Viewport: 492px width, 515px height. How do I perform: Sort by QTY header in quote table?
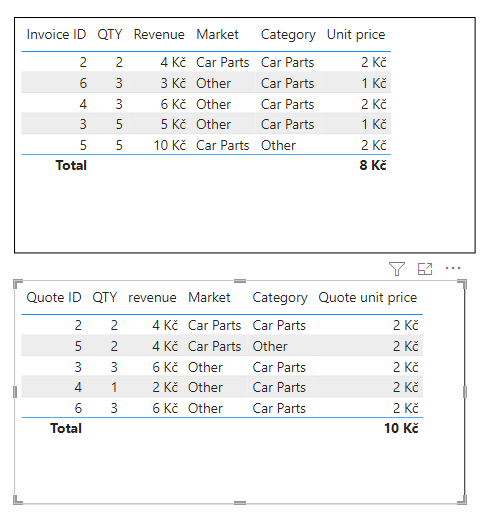(105, 297)
